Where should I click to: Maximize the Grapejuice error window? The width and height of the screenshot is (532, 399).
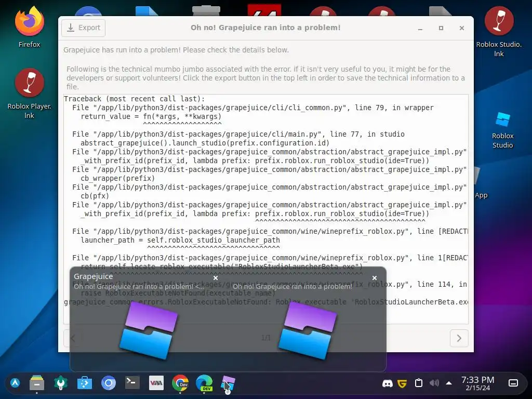(441, 28)
